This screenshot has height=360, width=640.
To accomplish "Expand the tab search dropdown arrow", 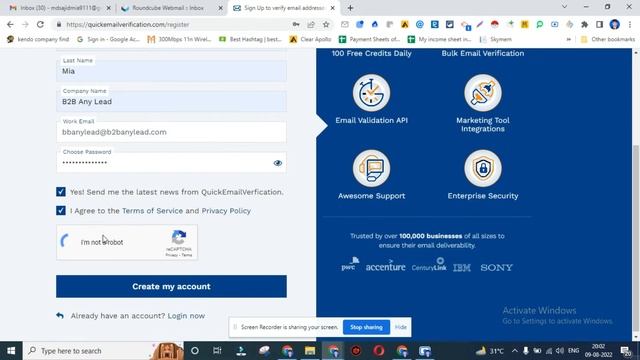I will (x=564, y=7).
